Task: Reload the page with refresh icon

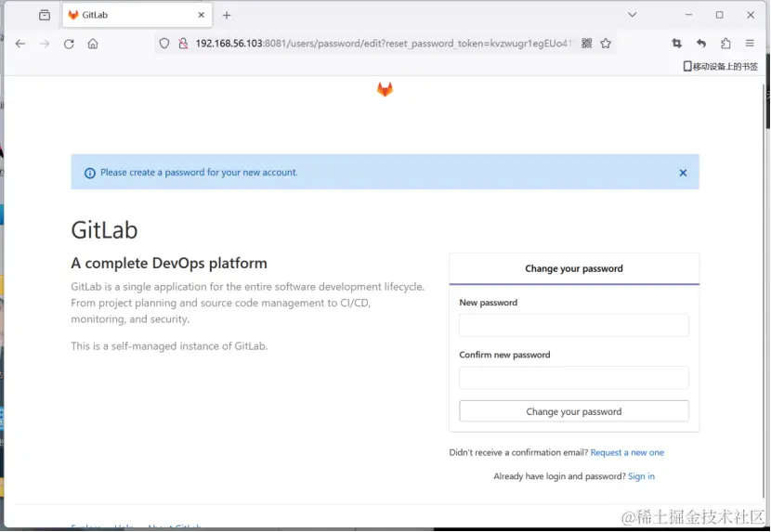Action: 69,44
